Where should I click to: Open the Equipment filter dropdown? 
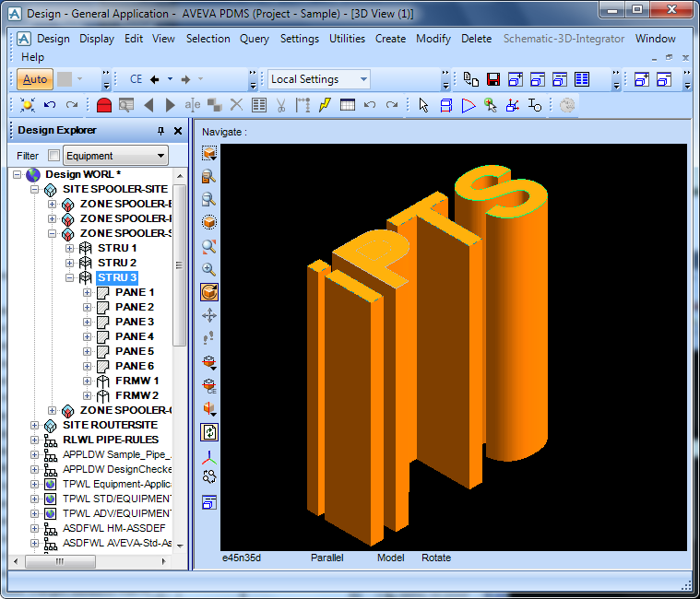(115, 156)
